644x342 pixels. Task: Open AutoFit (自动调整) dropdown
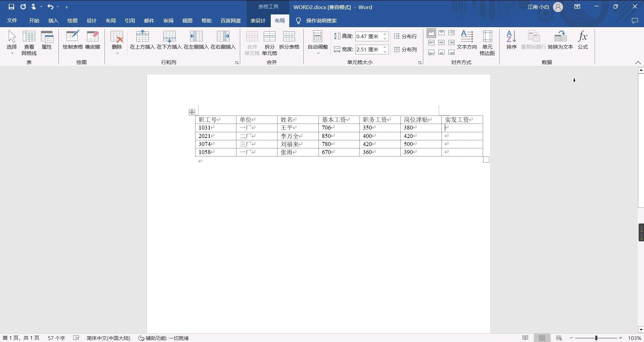(x=318, y=43)
